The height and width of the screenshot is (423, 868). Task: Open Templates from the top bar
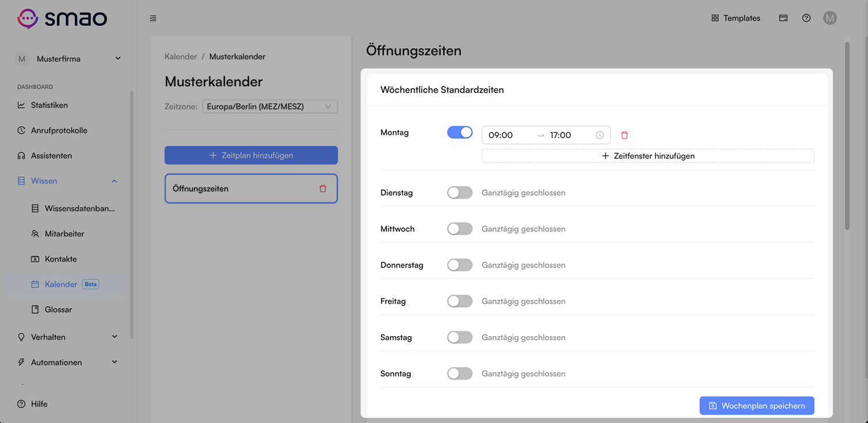[x=736, y=18]
